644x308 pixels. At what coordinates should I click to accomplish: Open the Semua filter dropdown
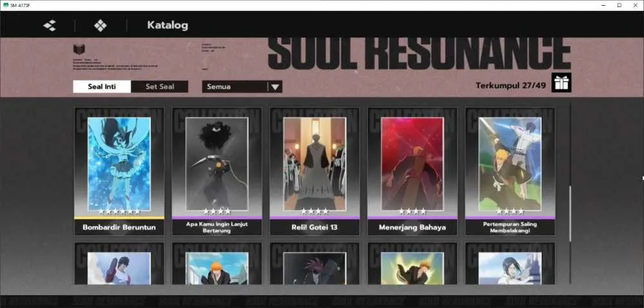[x=242, y=87]
